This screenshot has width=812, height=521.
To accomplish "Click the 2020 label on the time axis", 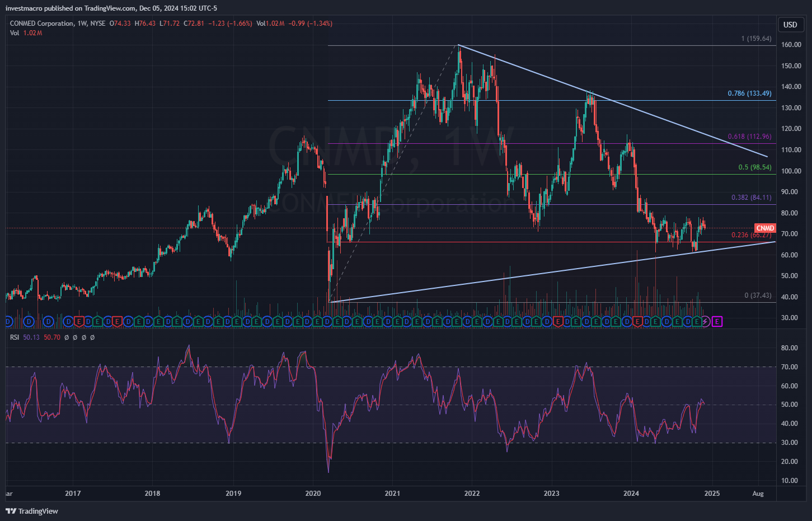I will [x=313, y=494].
